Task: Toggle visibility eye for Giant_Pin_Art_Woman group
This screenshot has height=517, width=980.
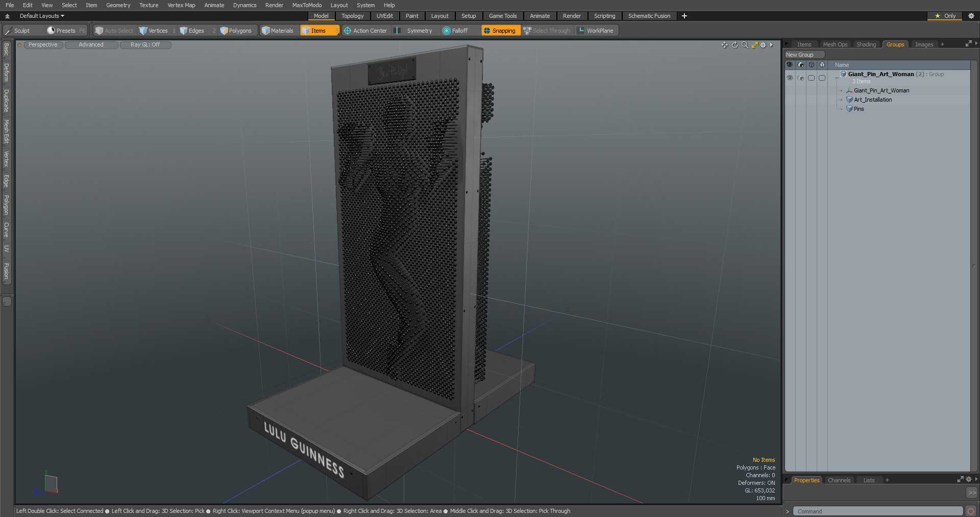Action: coord(790,78)
